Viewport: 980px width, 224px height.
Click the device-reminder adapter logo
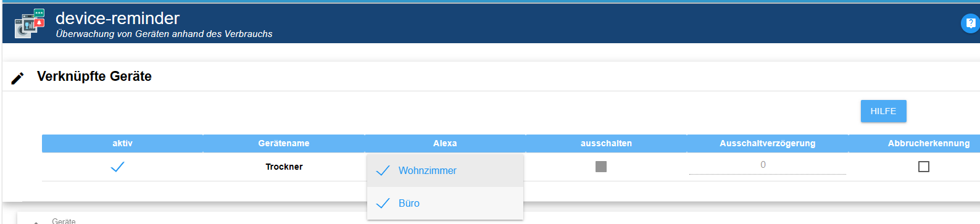point(30,23)
